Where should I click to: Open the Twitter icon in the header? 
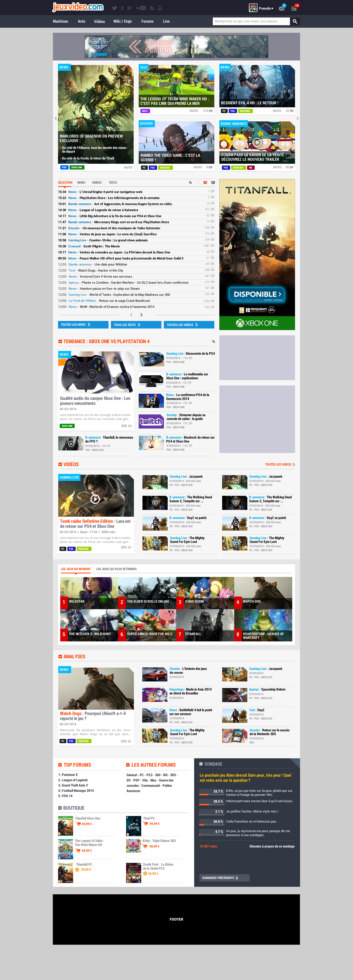(x=114, y=8)
